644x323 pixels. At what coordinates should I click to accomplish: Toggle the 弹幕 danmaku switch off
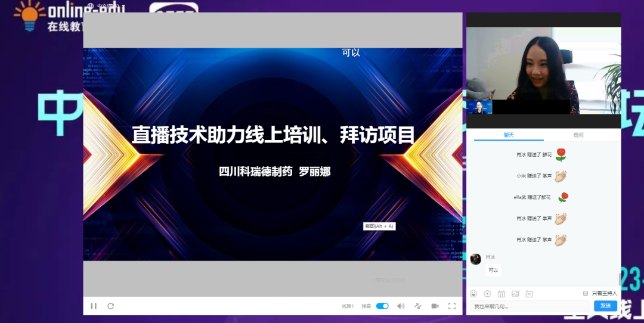point(382,306)
